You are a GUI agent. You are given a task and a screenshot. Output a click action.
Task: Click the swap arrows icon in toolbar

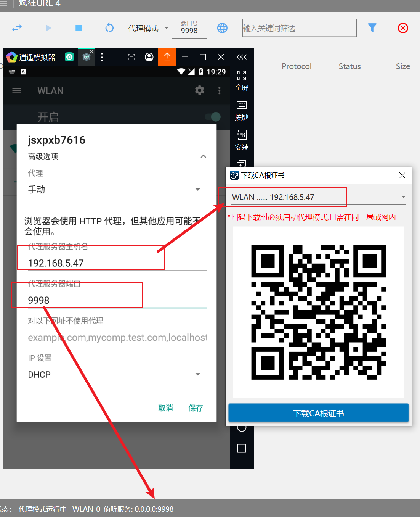(x=17, y=28)
